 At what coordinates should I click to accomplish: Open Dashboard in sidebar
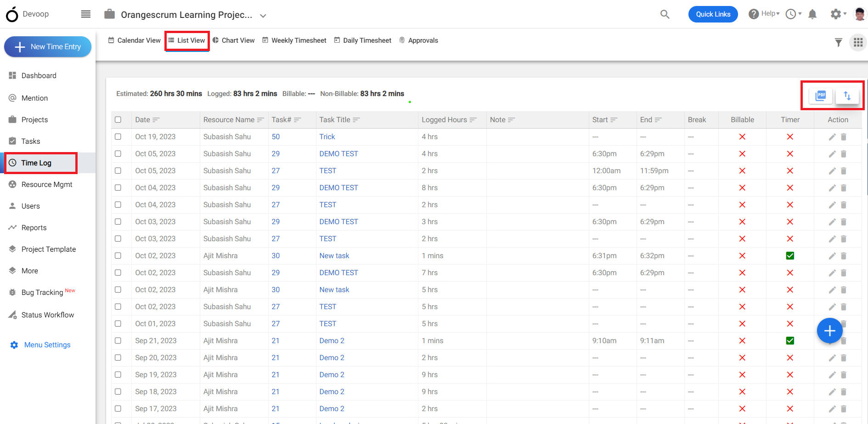[33, 76]
